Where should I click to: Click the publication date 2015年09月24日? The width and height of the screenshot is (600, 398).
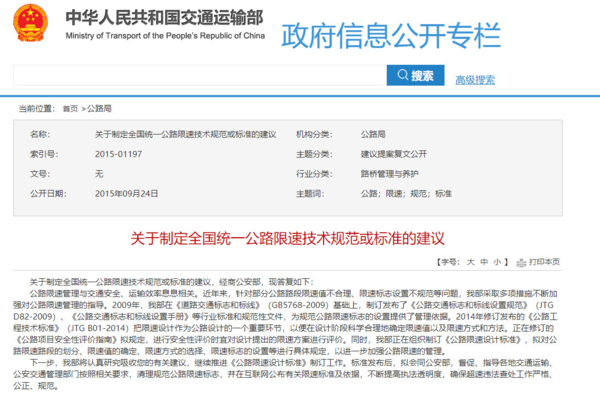pyautogui.click(x=126, y=194)
